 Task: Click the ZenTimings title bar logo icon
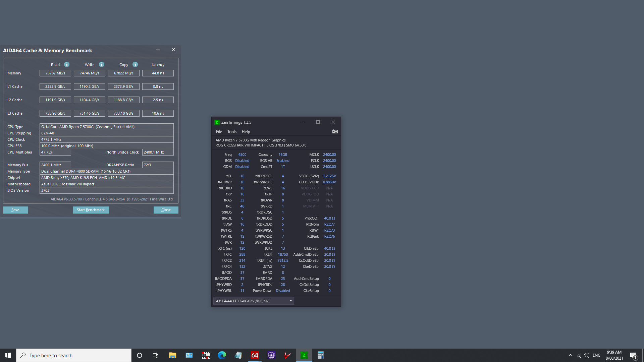click(x=217, y=122)
